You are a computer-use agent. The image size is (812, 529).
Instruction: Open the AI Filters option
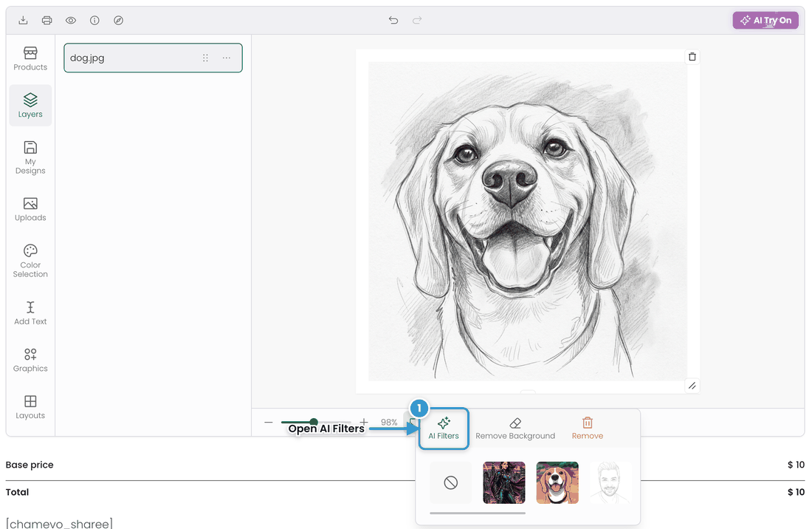point(444,429)
